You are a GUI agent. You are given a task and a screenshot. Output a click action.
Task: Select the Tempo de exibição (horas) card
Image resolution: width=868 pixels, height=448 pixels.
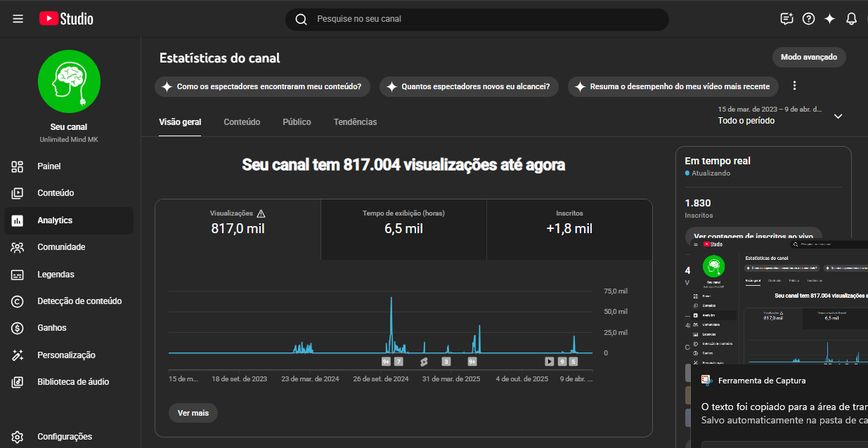click(x=403, y=230)
